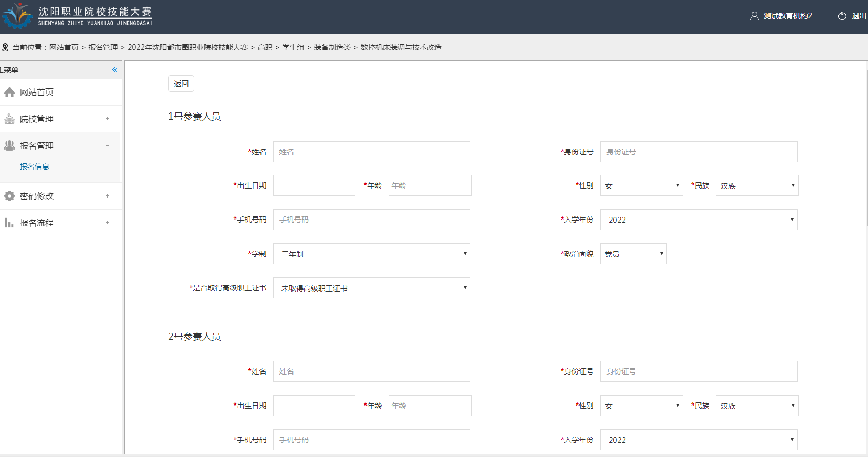
Task: Focus the 身份证号 field for participant 1
Action: click(x=698, y=152)
